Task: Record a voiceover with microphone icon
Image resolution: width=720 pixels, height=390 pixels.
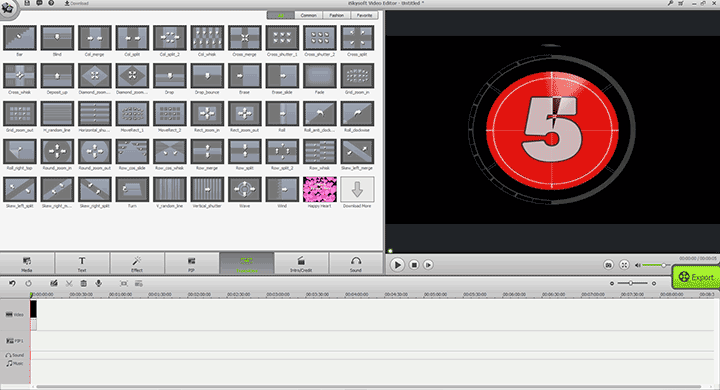Action: pos(98,283)
